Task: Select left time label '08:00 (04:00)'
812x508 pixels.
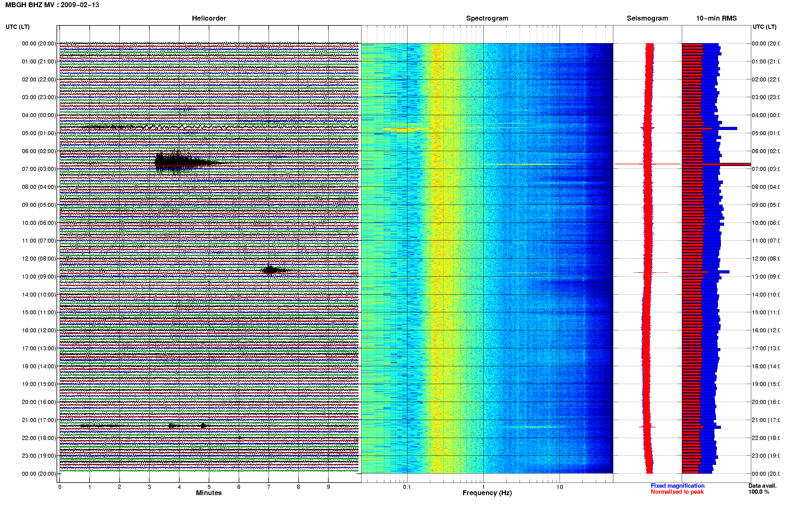Action: tap(39, 187)
